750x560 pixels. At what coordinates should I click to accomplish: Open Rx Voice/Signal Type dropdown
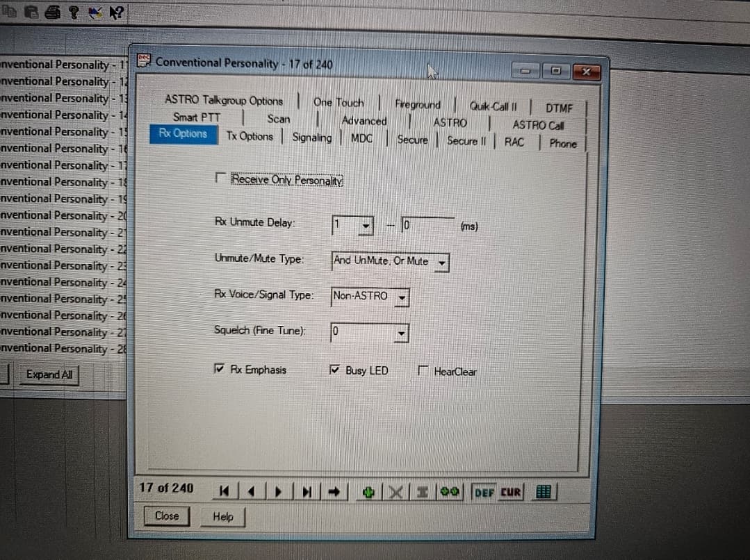pos(402,297)
